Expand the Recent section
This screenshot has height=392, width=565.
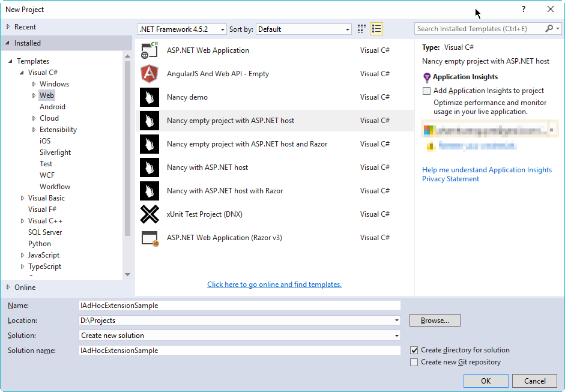coord(8,26)
